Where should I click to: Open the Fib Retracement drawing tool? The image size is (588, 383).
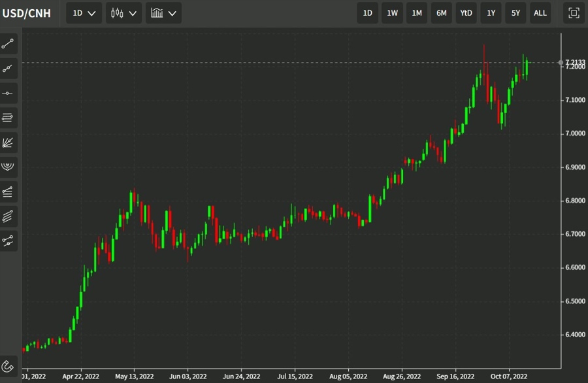tap(8, 117)
